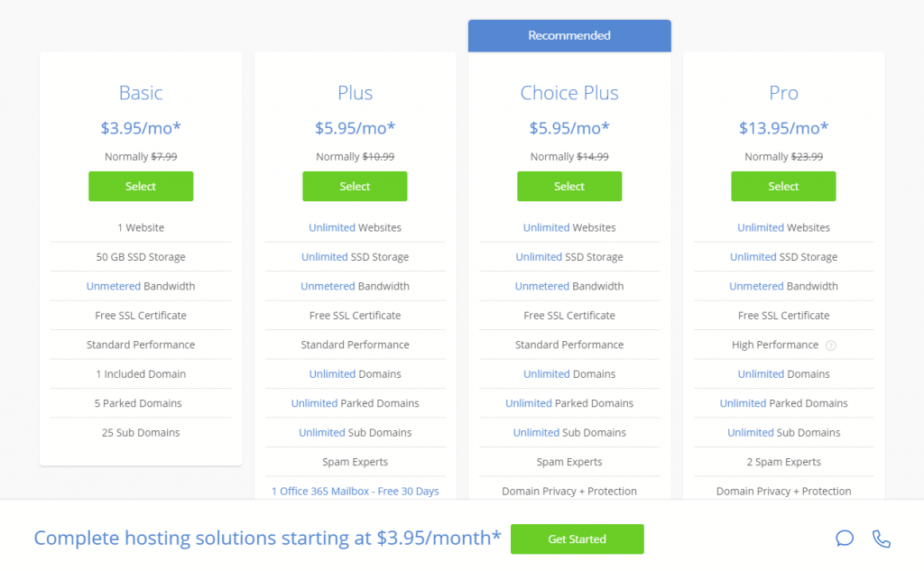Click the High Performance help question icon
Viewport: 924px width, 571px height.
pos(831,345)
